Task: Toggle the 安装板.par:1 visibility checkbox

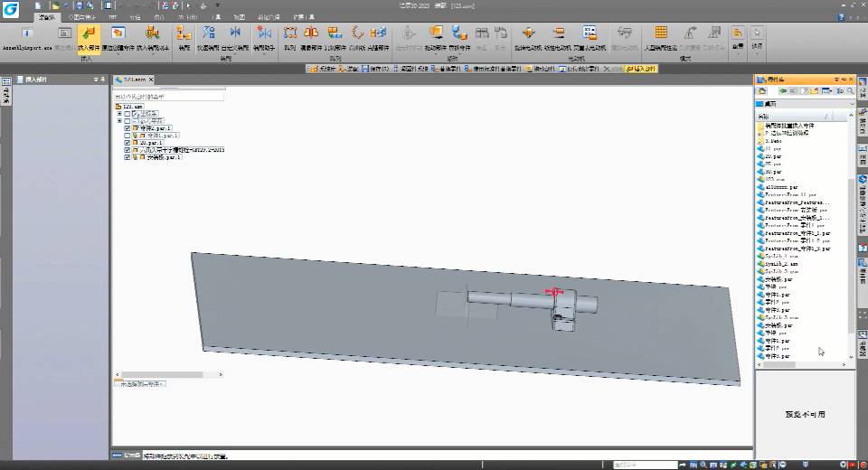Action: click(x=127, y=157)
